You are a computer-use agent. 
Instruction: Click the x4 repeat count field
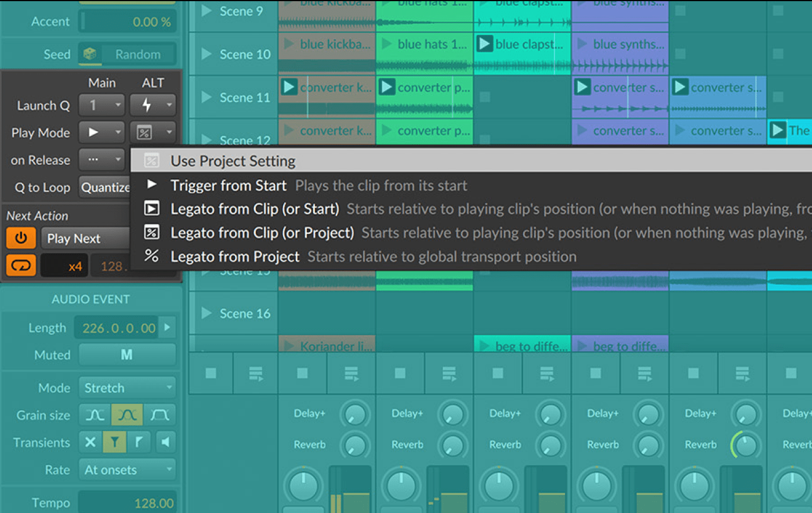coord(63,266)
